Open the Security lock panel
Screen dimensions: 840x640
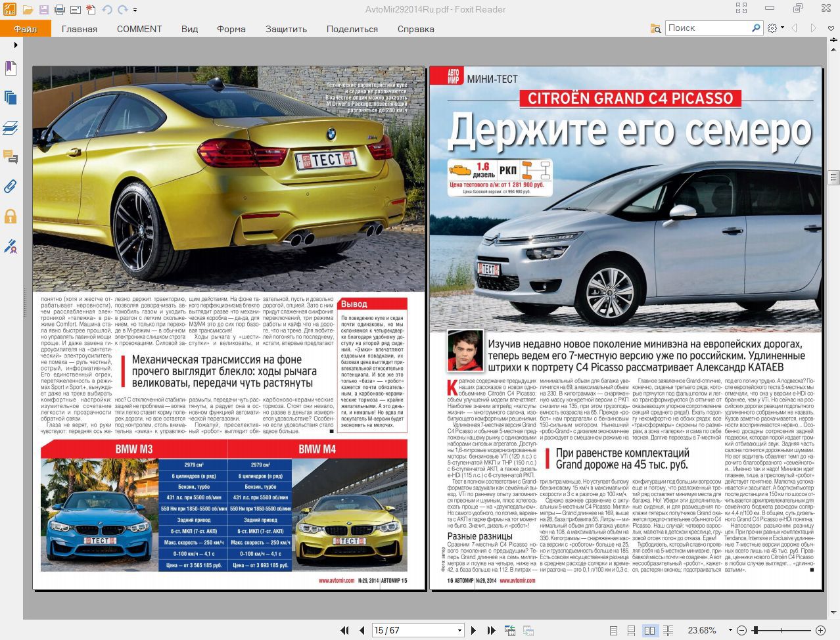tap(11, 216)
